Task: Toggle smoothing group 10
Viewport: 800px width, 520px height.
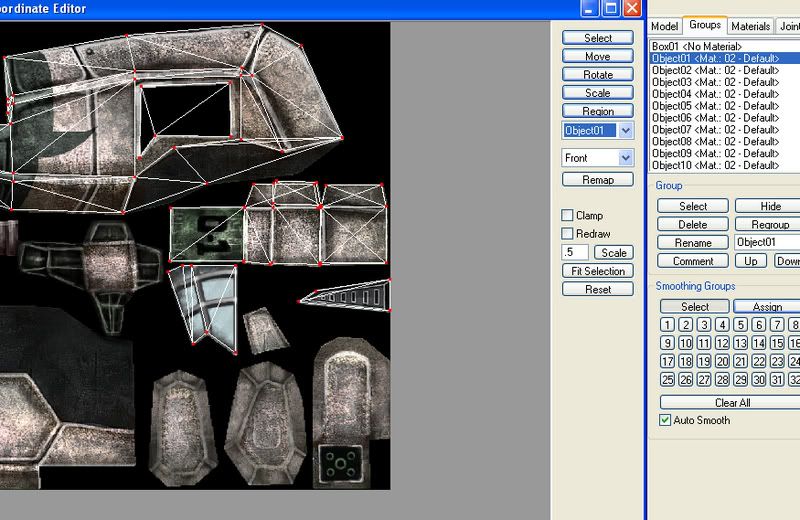Action: click(x=685, y=343)
